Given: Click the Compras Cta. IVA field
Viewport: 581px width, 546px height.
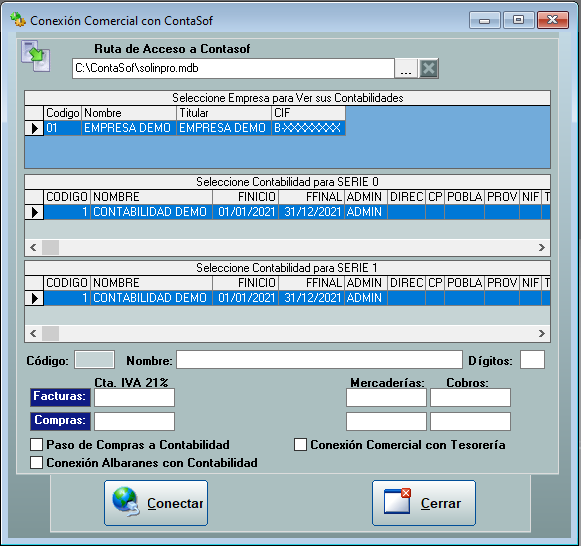Looking at the screenshot, I should coord(135,422).
